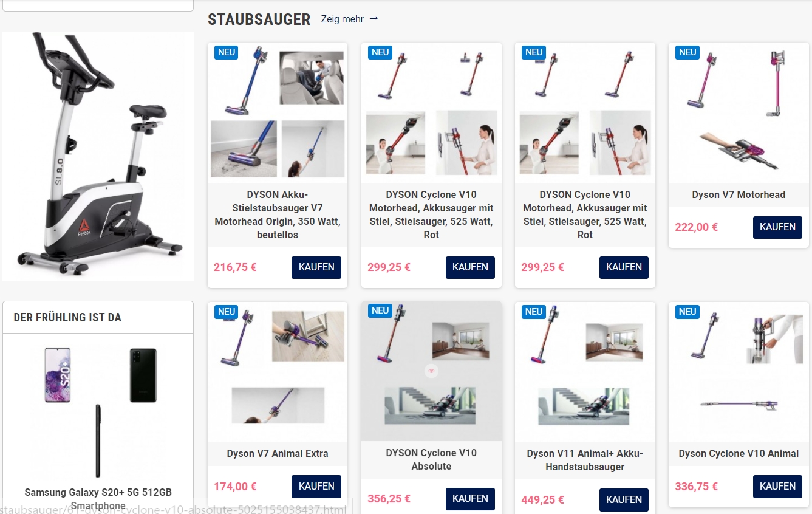Click the NEU badge on Dyson V11 Animal+ card

[534, 312]
